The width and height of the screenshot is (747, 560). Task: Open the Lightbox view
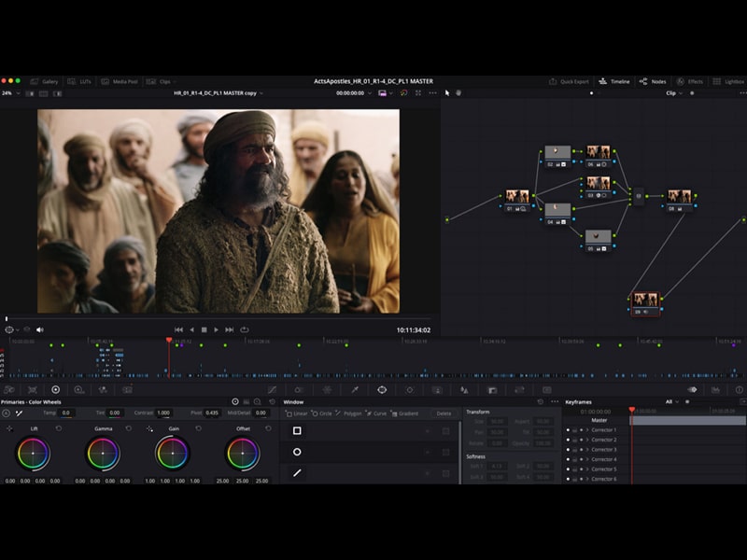point(728,81)
